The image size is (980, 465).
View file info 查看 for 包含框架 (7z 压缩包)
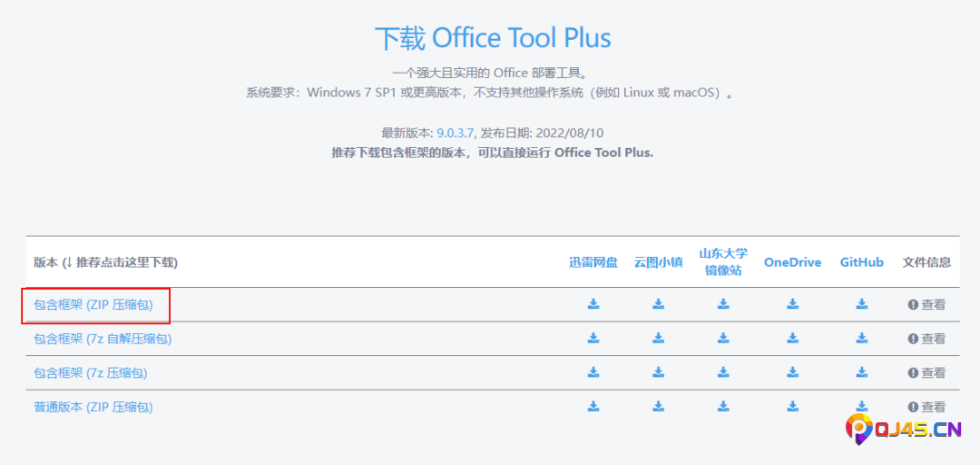926,373
